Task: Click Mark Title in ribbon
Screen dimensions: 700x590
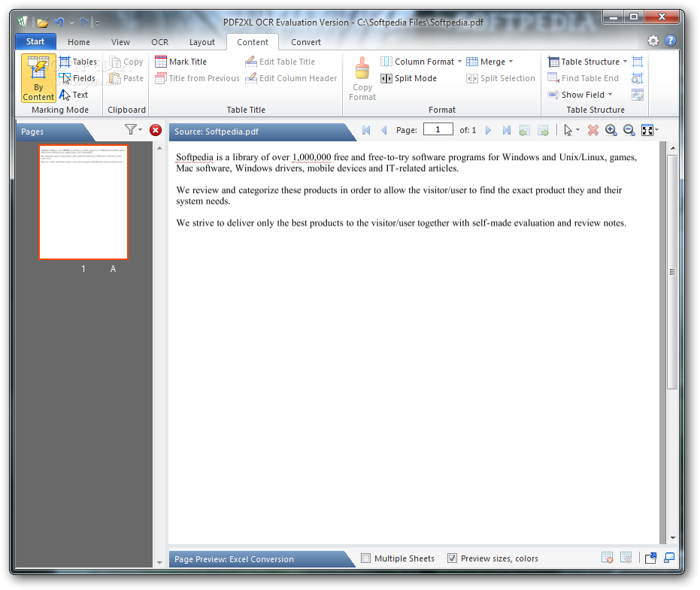Action: [x=180, y=62]
